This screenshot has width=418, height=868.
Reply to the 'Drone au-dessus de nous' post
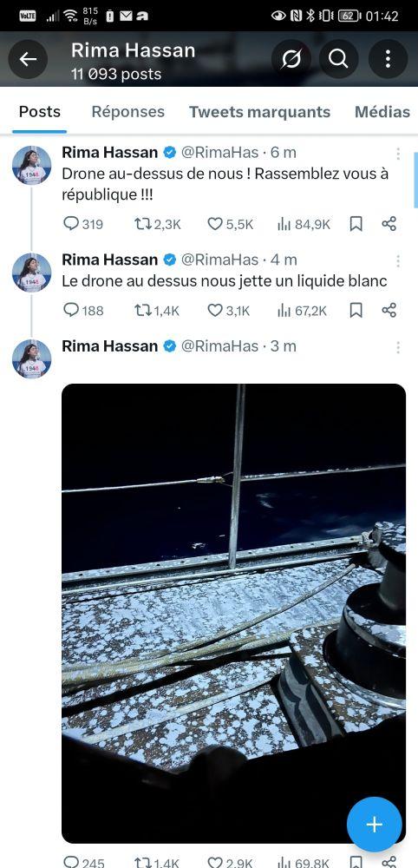click(x=83, y=224)
